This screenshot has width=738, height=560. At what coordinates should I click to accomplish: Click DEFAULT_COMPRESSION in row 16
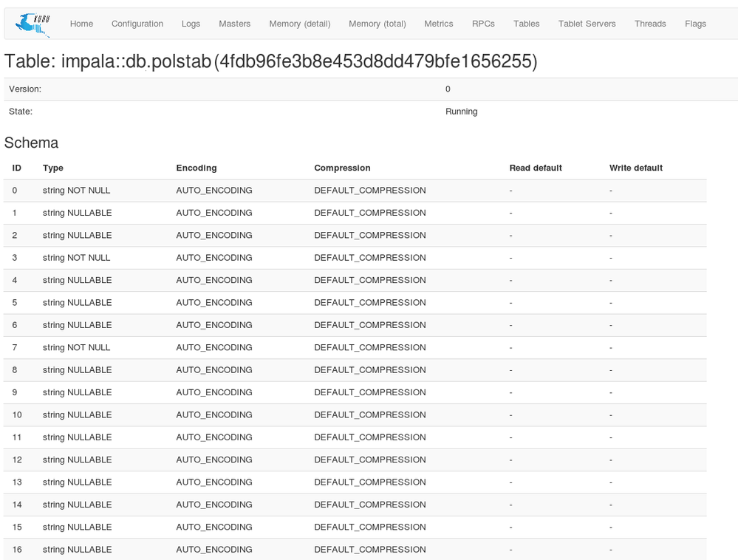pos(370,550)
